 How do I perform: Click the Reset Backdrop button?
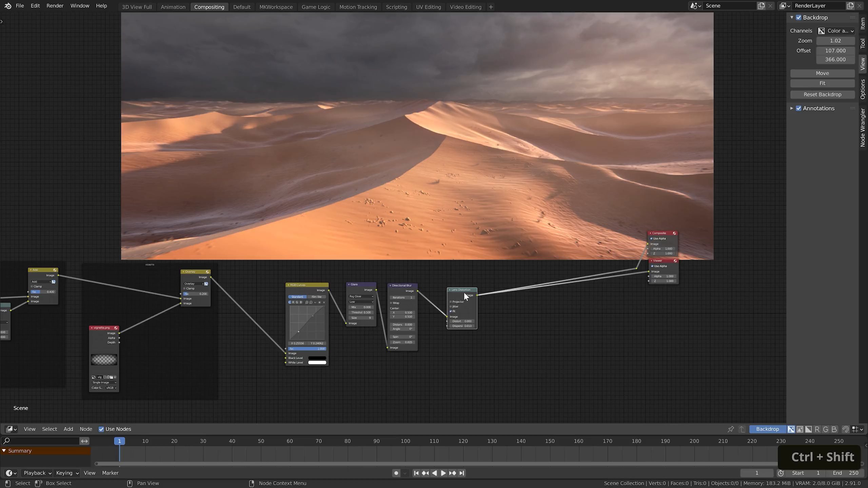(x=822, y=95)
